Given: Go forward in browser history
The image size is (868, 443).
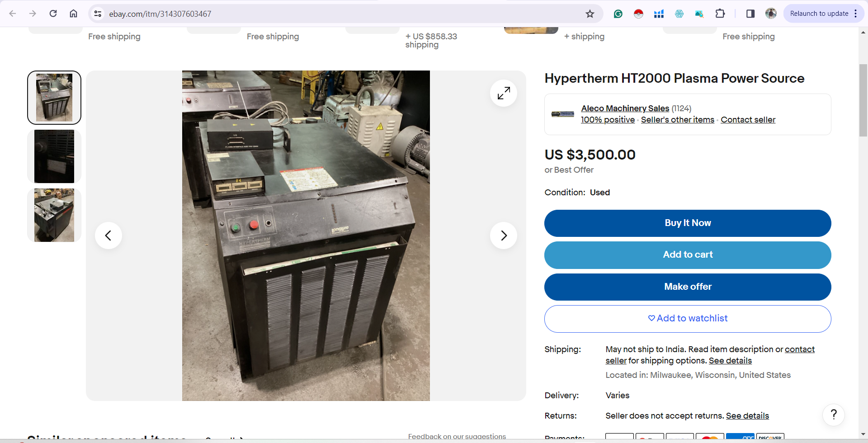Looking at the screenshot, I should coord(33,14).
